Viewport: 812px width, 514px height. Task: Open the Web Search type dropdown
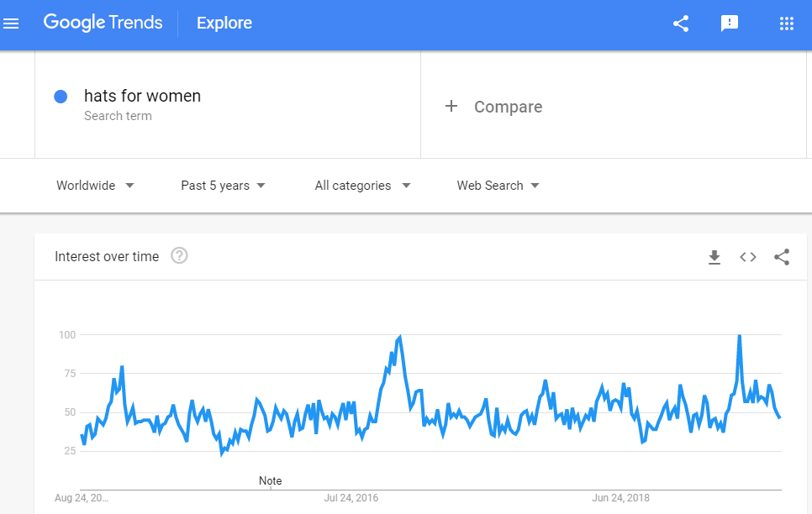pyautogui.click(x=498, y=186)
